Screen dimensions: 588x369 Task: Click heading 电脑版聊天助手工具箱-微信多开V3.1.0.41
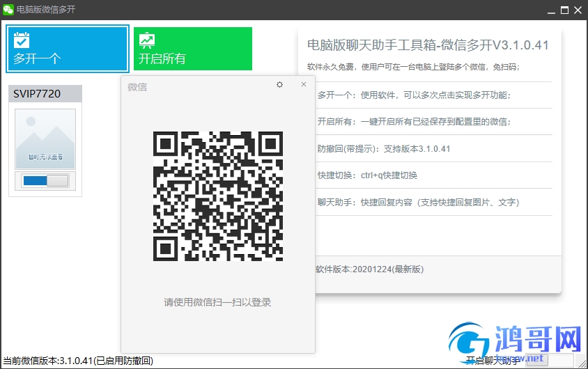[428, 45]
